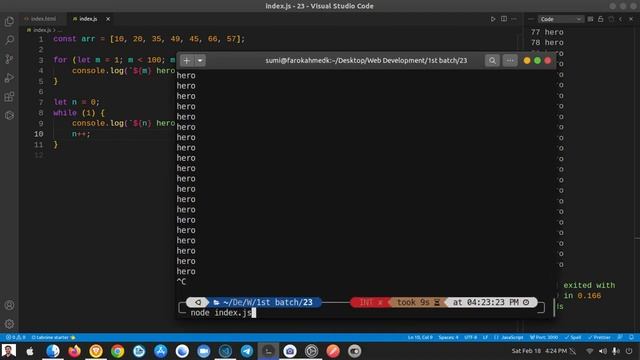
Task: Click '78 hero' line in output panel
Action: [547, 42]
